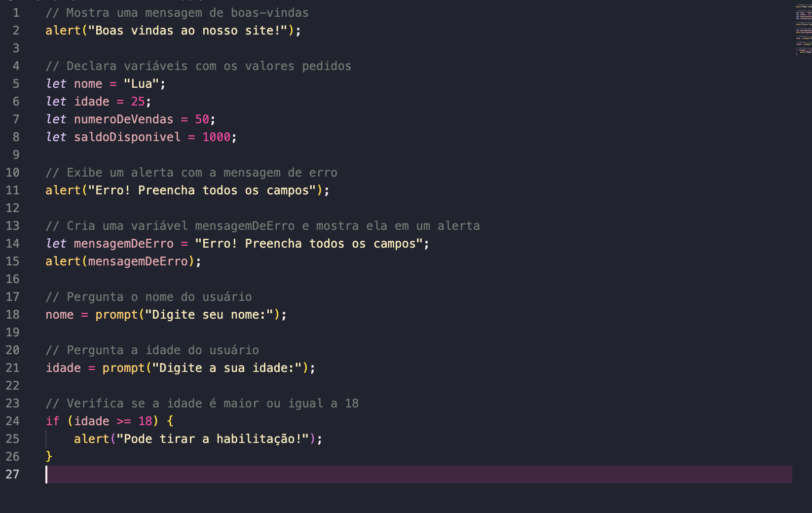This screenshot has height=513, width=812.
Task: Click the number 25 assigned to idade
Action: click(x=138, y=102)
